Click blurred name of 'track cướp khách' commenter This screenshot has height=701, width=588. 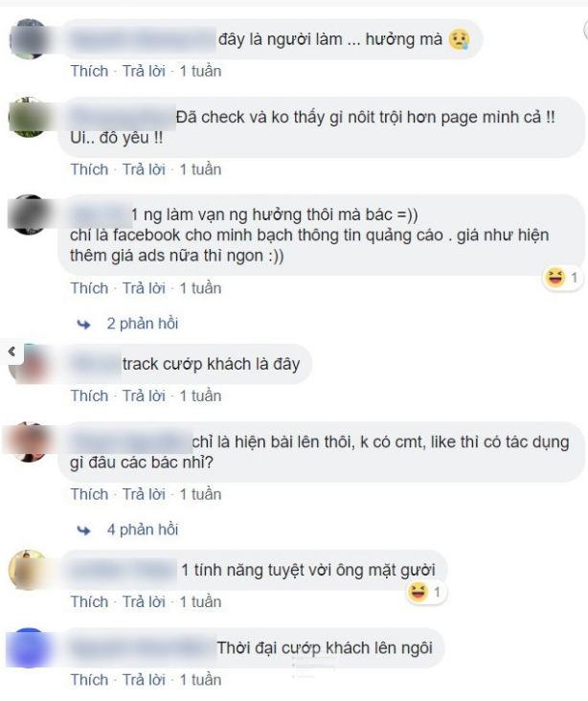click(95, 364)
